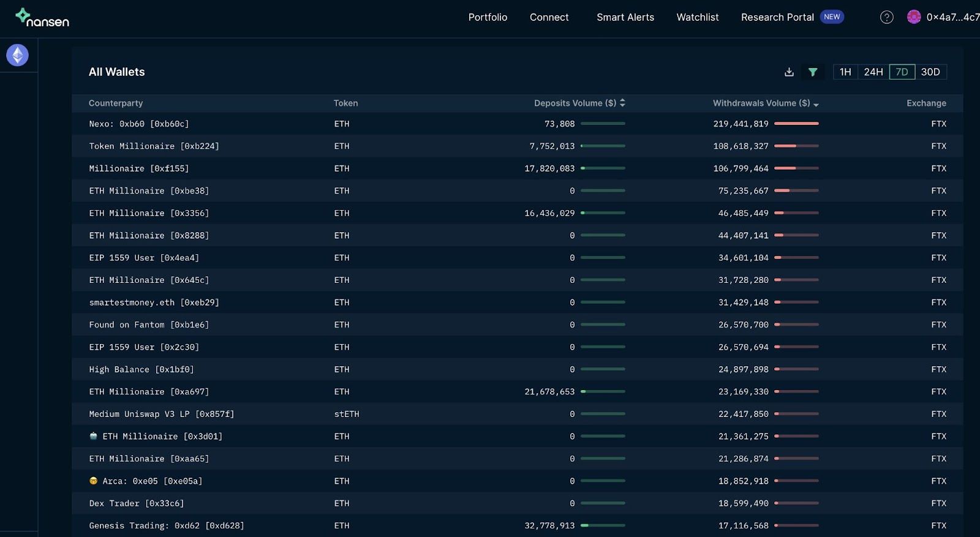Switch time range to 24H
The image size is (980, 537).
click(873, 72)
